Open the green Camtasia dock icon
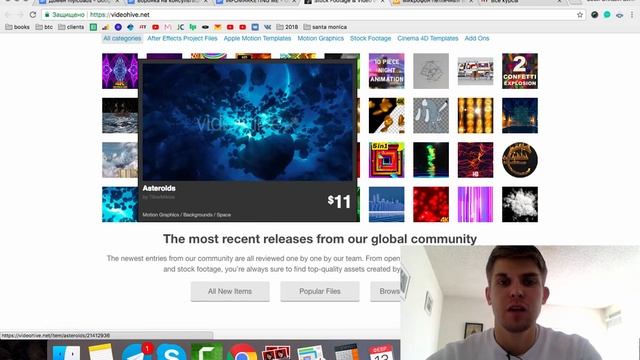Viewport: 640px width, 360px height. point(207,352)
